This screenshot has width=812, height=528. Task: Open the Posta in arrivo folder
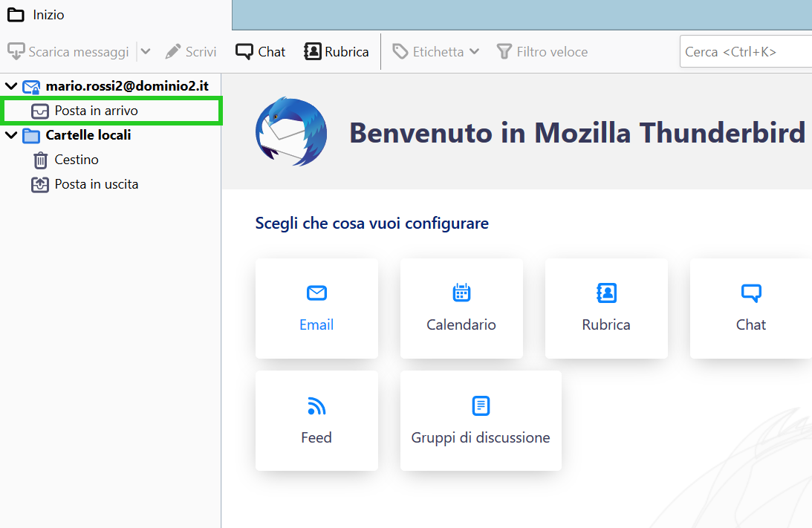(112, 111)
